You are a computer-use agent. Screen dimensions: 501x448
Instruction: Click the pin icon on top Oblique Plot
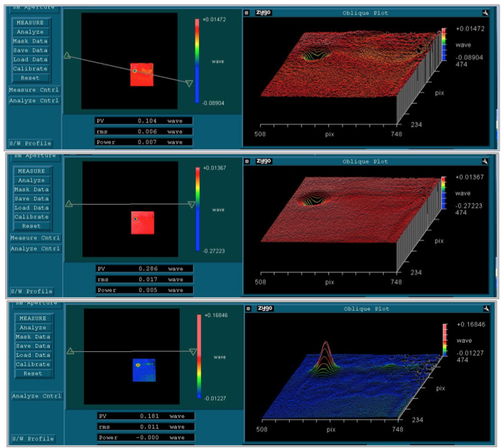(485, 12)
